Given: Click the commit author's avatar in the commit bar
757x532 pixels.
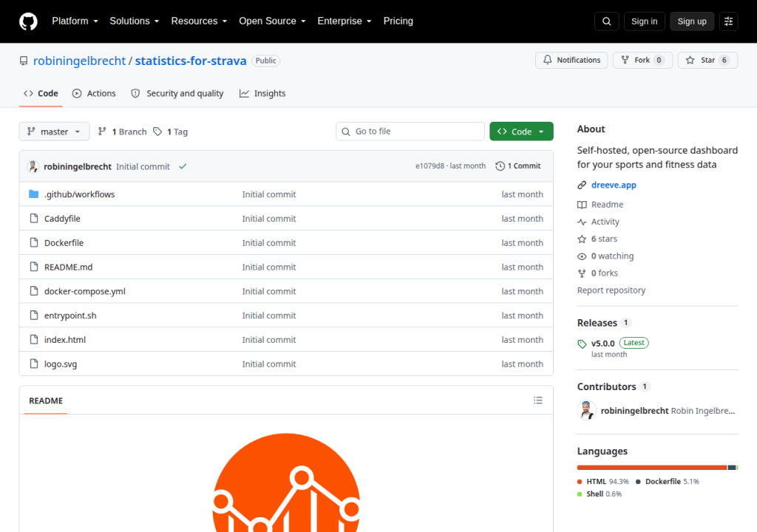Looking at the screenshot, I should 33,166.
